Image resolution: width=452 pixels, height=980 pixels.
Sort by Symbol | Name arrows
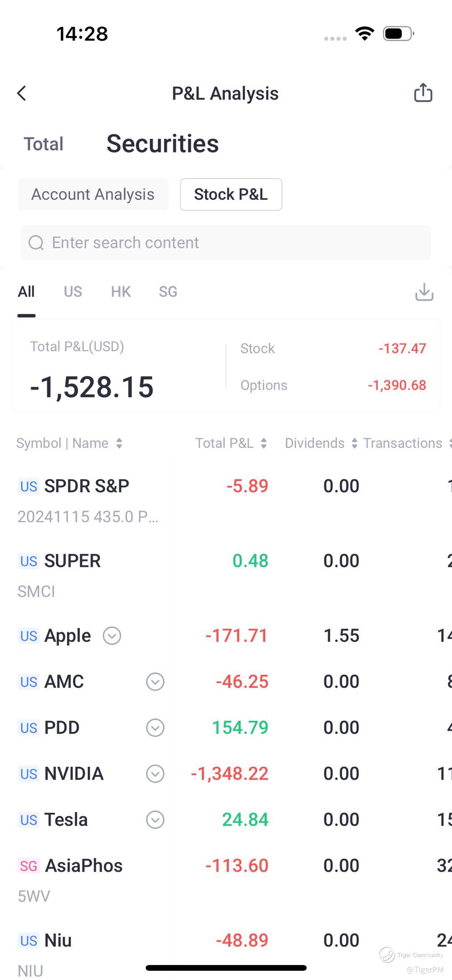119,443
